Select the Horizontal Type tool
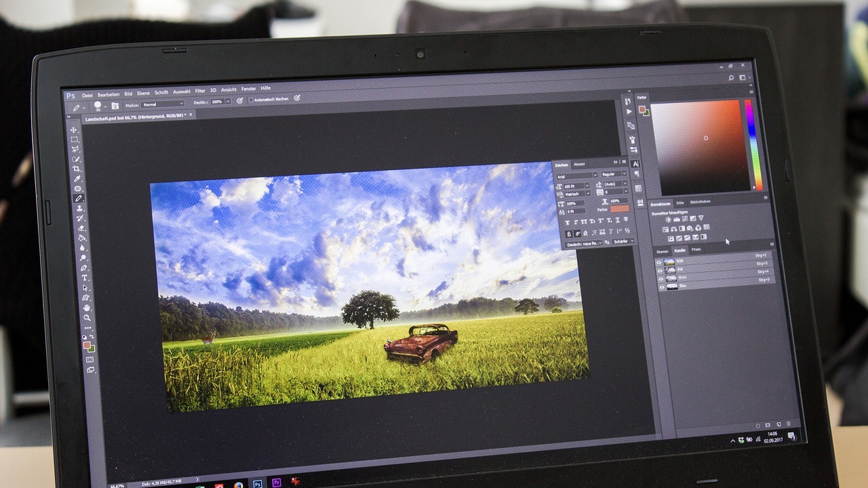Viewport: 868px width, 488px height. (x=85, y=278)
